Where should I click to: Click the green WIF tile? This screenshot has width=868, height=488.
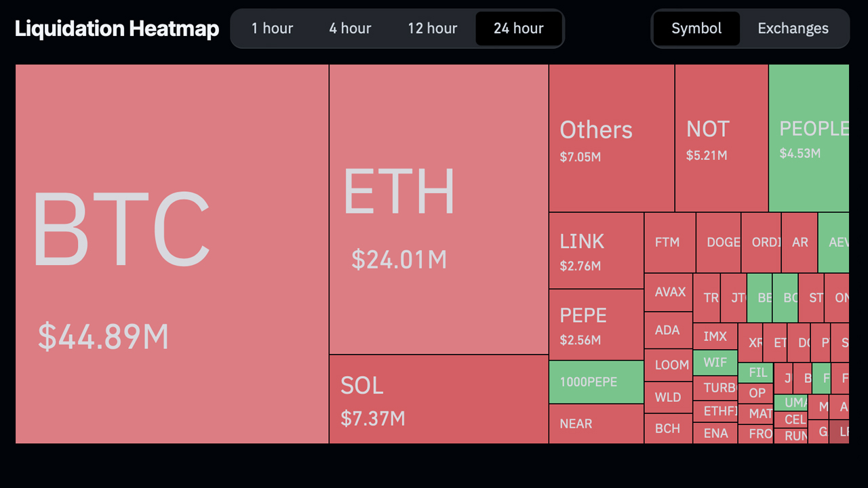coord(715,363)
